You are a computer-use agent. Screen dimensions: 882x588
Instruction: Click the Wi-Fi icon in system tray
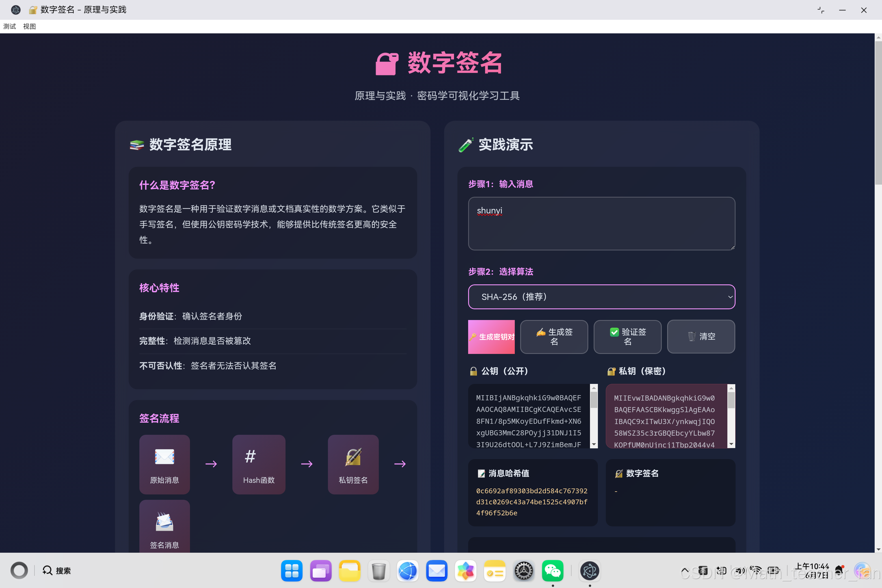point(756,570)
